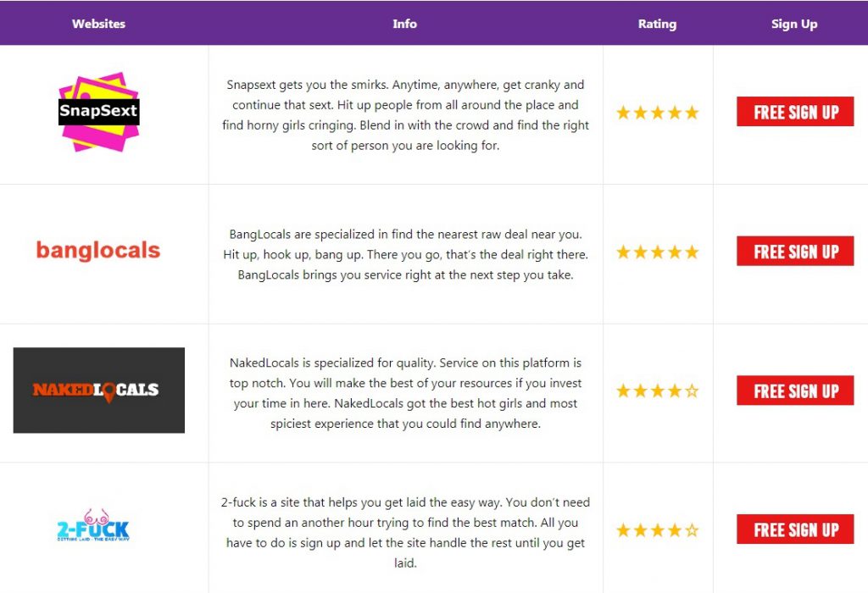This screenshot has width=868, height=593.
Task: Hit Free Sign Up for NakedLocals
Action: pos(794,391)
